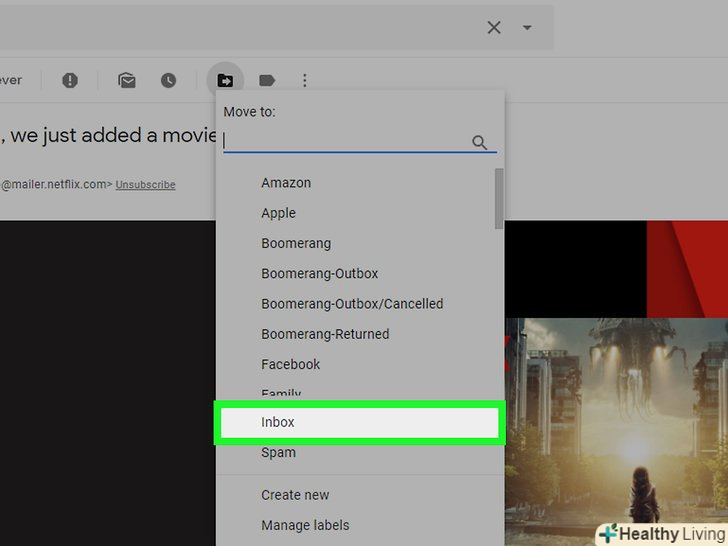Expand the search options dropdown arrow
The width and height of the screenshot is (728, 546).
tap(527, 28)
